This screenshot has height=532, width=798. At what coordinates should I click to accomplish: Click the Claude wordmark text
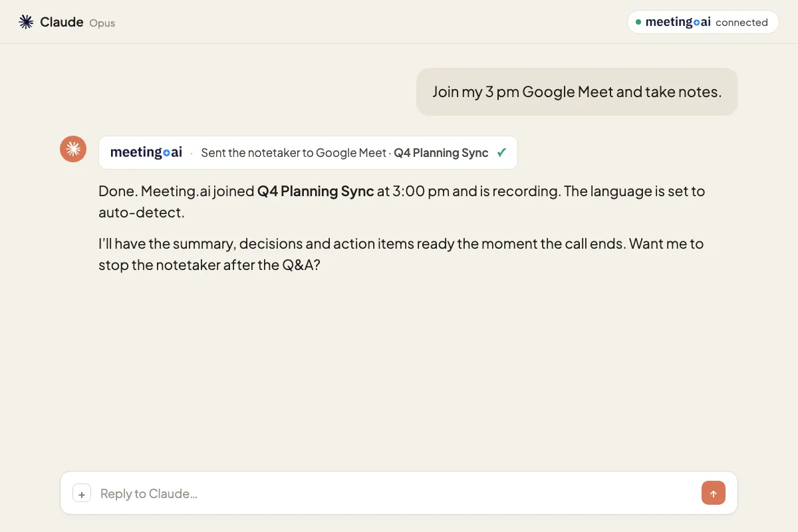point(61,22)
